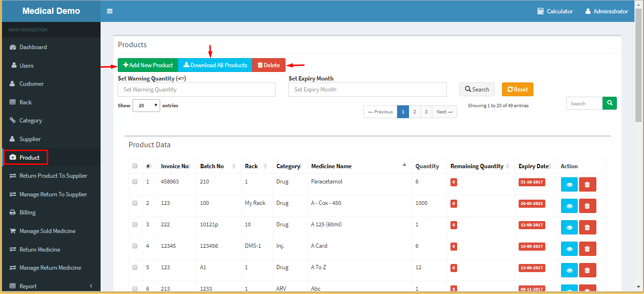Toggle the select-all checkbox in table header

pyautogui.click(x=135, y=166)
